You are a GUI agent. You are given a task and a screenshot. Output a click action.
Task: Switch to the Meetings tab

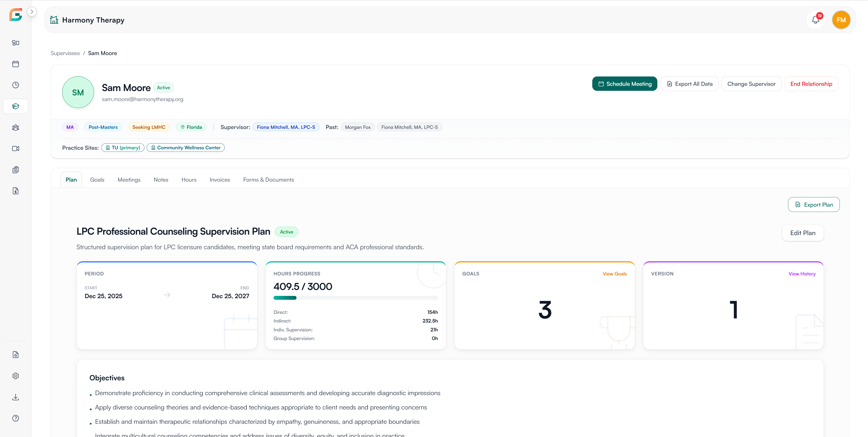[129, 180]
